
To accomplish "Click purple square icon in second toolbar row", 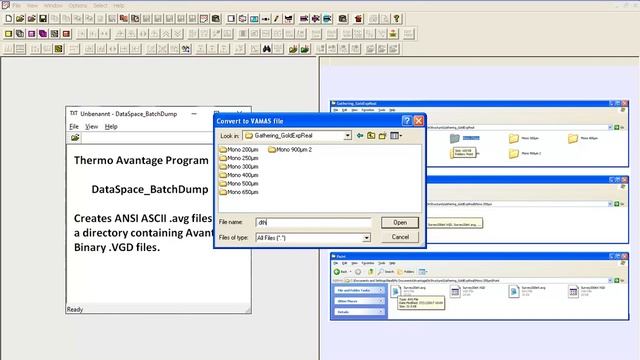I will pyautogui.click(x=31, y=34).
